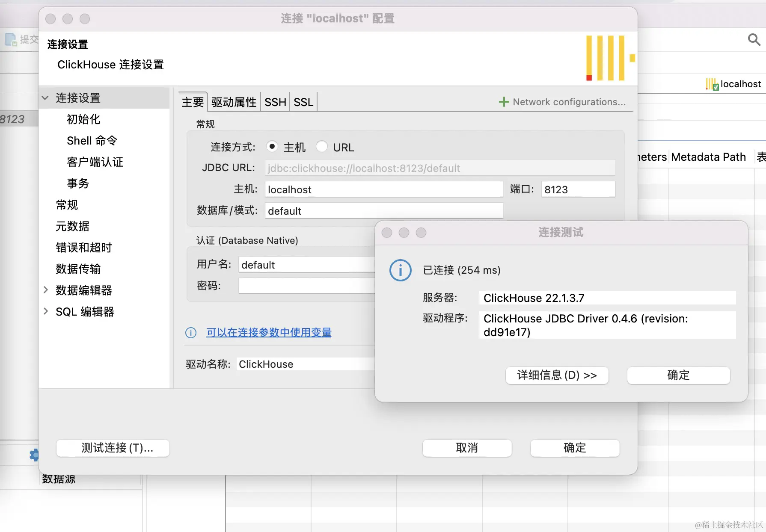Click the submit icon in background toolbar
Viewport: 766px width, 532px height.
(x=11, y=40)
